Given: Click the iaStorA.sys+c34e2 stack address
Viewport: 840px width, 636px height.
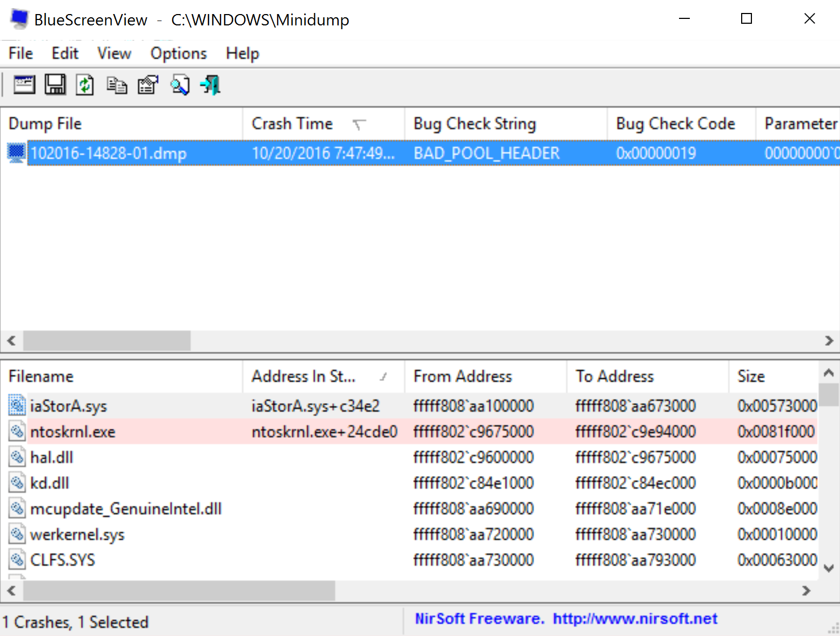Looking at the screenshot, I should (x=315, y=406).
